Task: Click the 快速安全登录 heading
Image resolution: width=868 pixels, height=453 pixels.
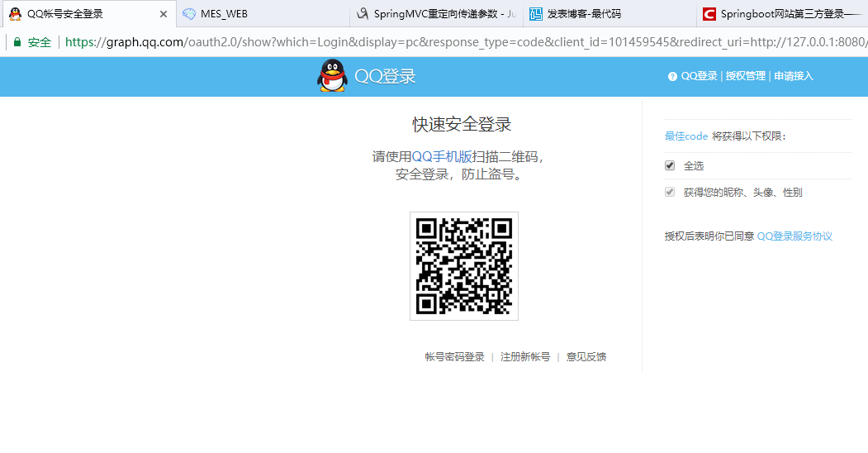Action: tap(462, 125)
